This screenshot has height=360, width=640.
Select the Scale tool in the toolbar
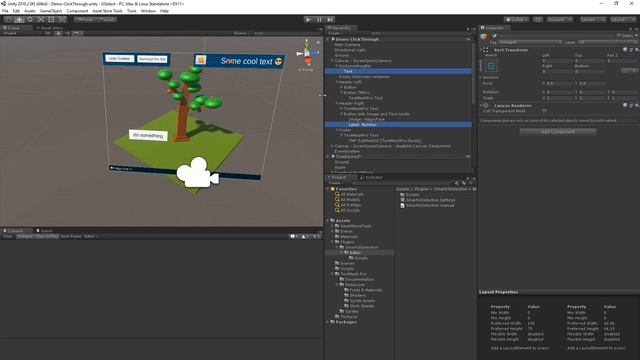[x=40, y=20]
